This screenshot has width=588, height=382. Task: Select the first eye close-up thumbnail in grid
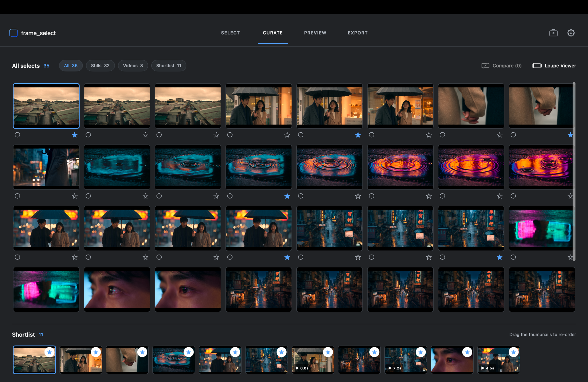click(117, 289)
